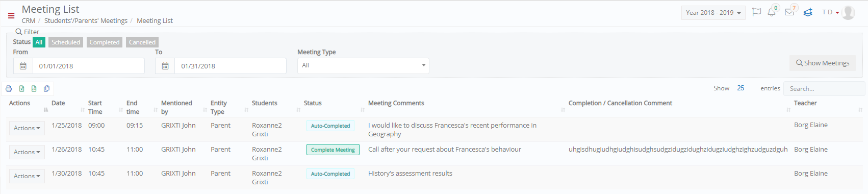The image size is (868, 194).
Task: Open the From date calendar picker
Action: click(23, 66)
